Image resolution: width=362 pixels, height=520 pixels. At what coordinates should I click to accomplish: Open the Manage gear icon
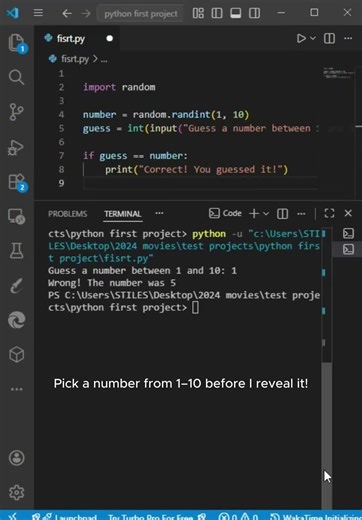[16, 492]
